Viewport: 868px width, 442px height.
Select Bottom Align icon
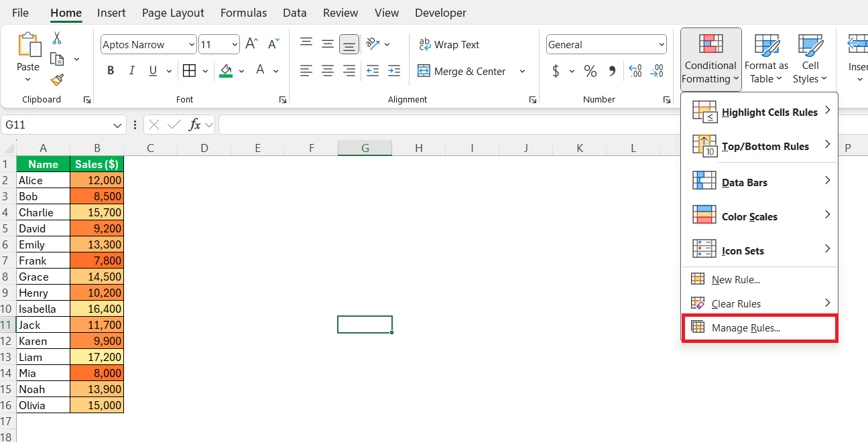point(349,44)
